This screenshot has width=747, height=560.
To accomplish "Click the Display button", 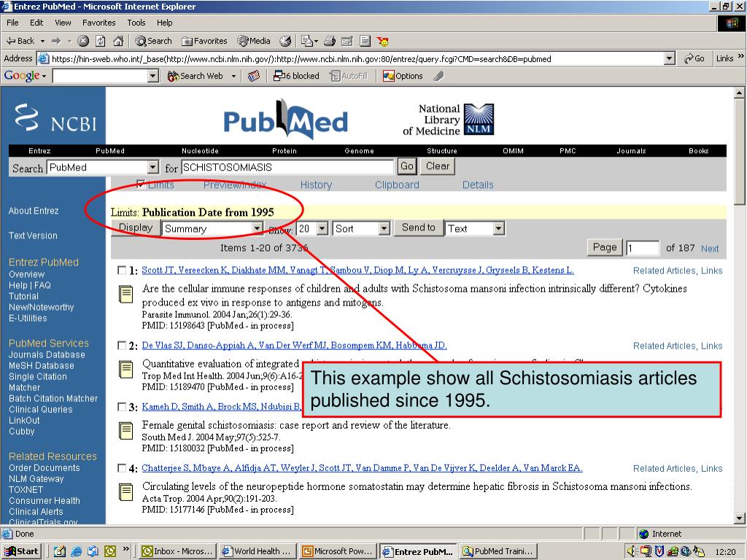I will point(136,228).
